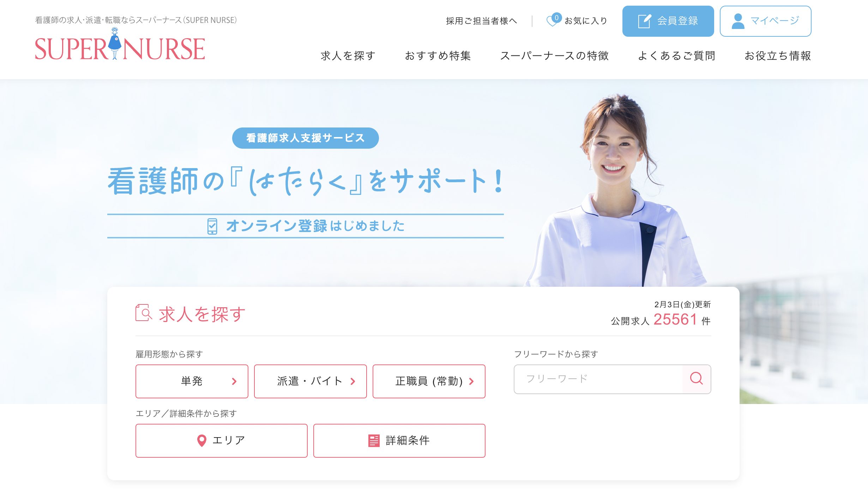
Task: Click the location pin icon on the エリア button
Action: 202,440
